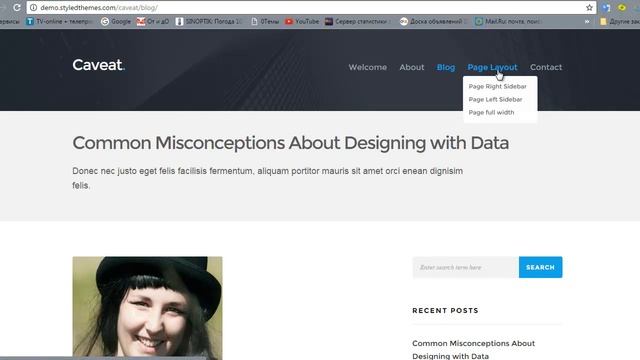Choose Page Right Sidebar from dropdown

(x=497, y=87)
